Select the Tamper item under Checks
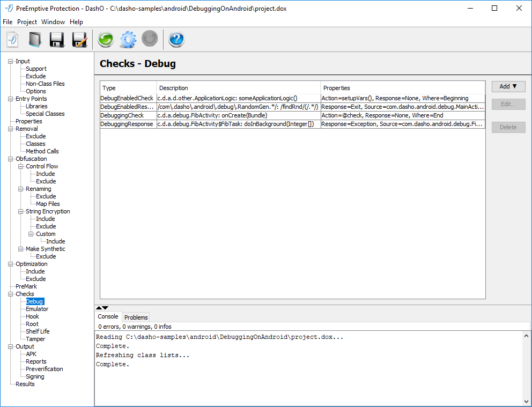The image size is (532, 407). coord(35,339)
